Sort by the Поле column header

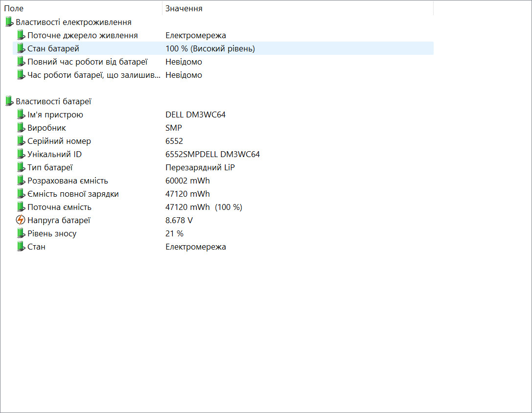click(81, 8)
